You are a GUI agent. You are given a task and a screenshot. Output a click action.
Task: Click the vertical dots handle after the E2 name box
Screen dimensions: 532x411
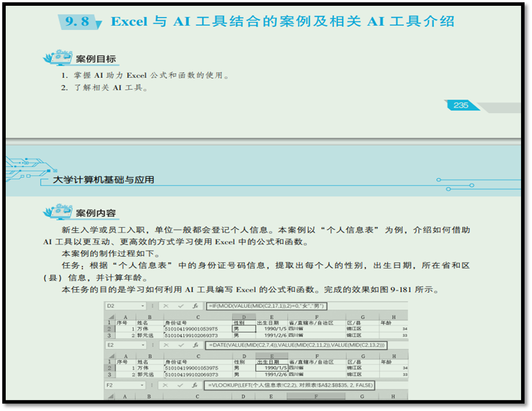[152, 345]
